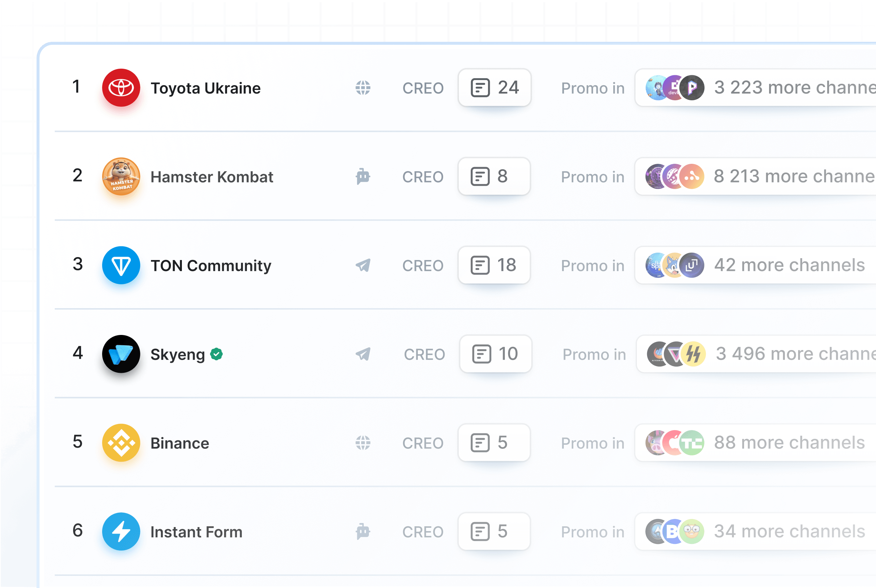Click channel avatars in Instant Form promo
The height and width of the screenshot is (588, 876).
tap(674, 531)
